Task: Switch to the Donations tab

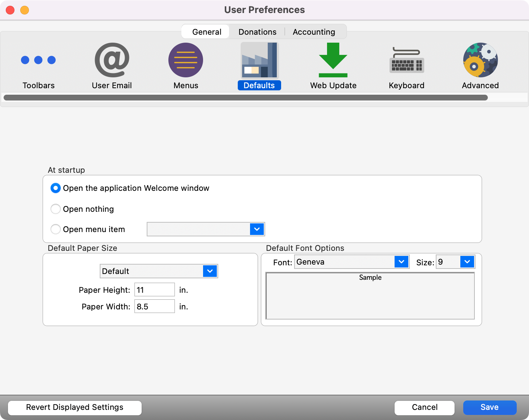Action: [257, 32]
